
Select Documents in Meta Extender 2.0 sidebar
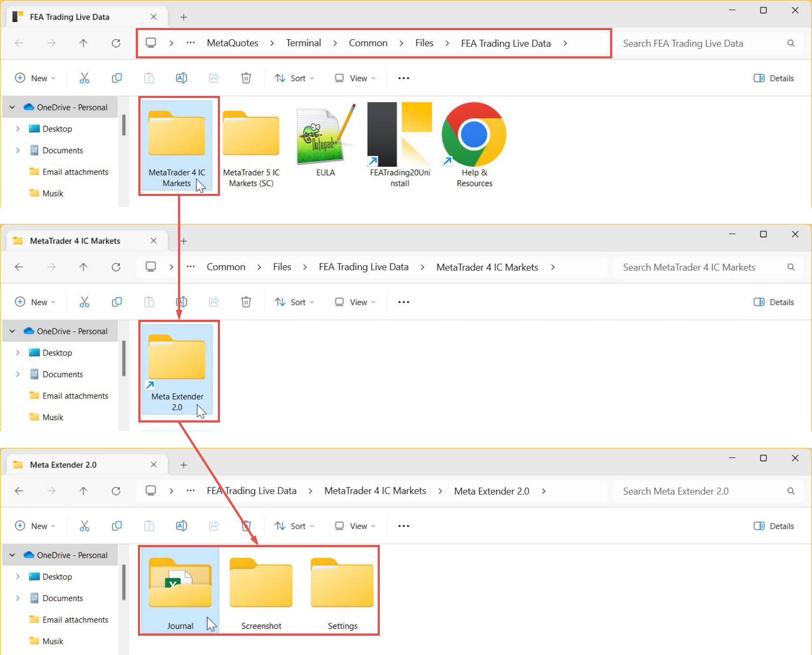click(62, 598)
